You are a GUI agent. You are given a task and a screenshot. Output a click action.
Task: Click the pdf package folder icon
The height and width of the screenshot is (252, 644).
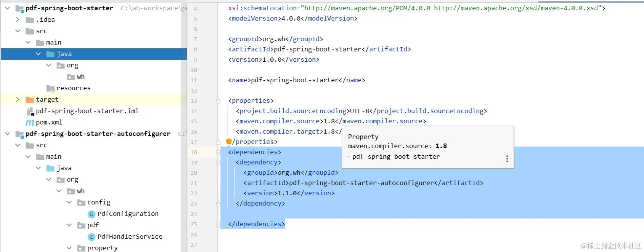81,225
